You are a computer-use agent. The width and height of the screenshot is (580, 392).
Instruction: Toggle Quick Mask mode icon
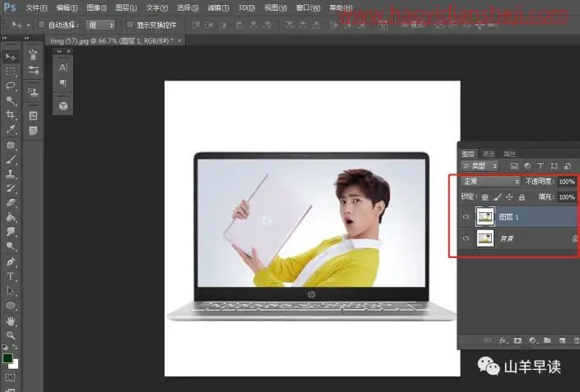pyautogui.click(x=11, y=377)
